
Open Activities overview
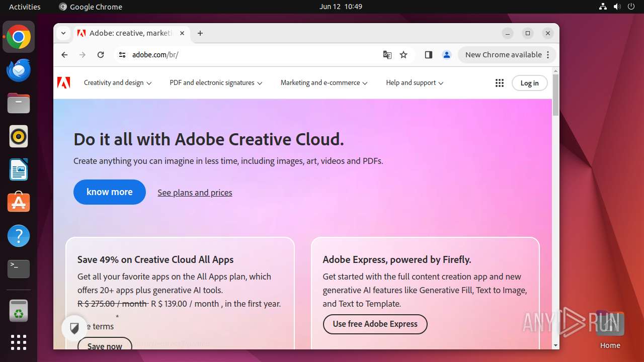point(25,7)
